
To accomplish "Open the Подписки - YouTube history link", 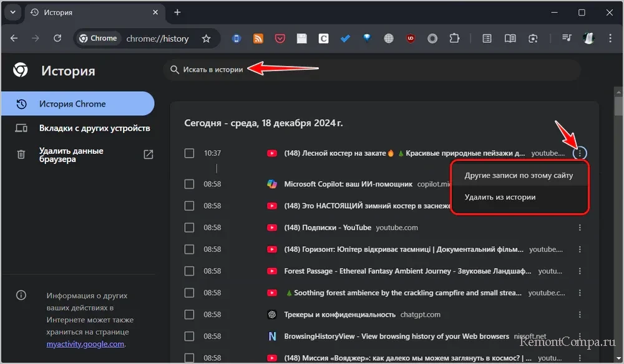I will point(328,228).
